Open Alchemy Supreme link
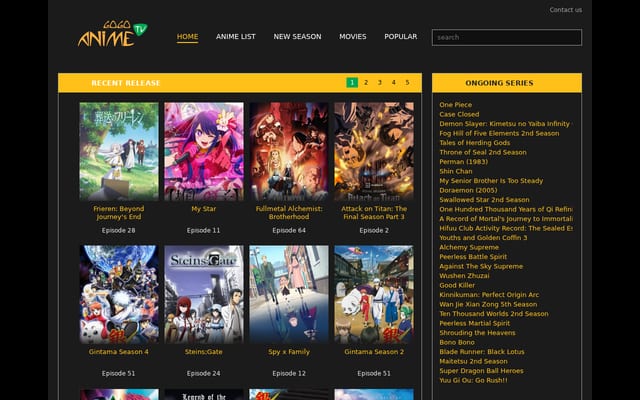The image size is (640, 400). 469,247
